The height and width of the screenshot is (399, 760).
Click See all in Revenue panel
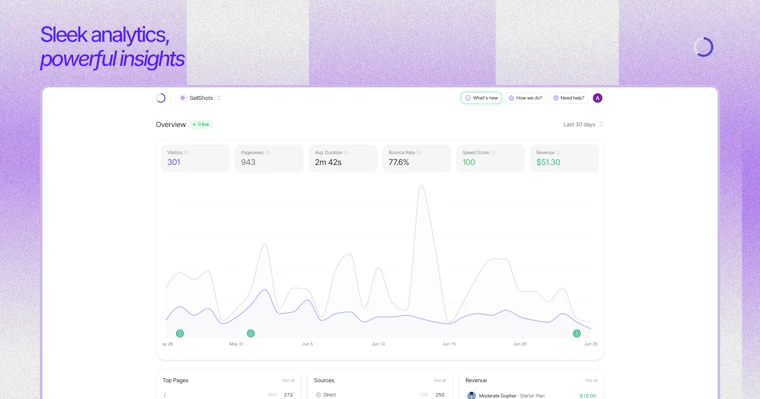591,381
